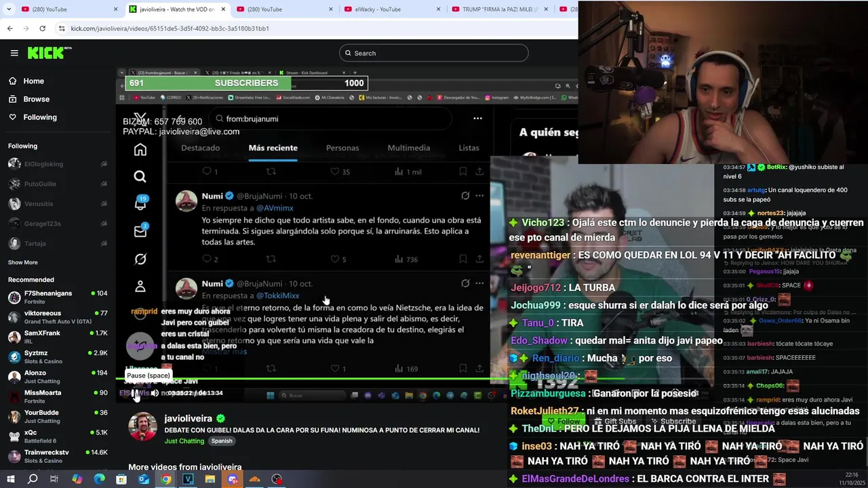Launch Copilot from taskbar
Screen dimensions: 868x488
tap(77, 479)
